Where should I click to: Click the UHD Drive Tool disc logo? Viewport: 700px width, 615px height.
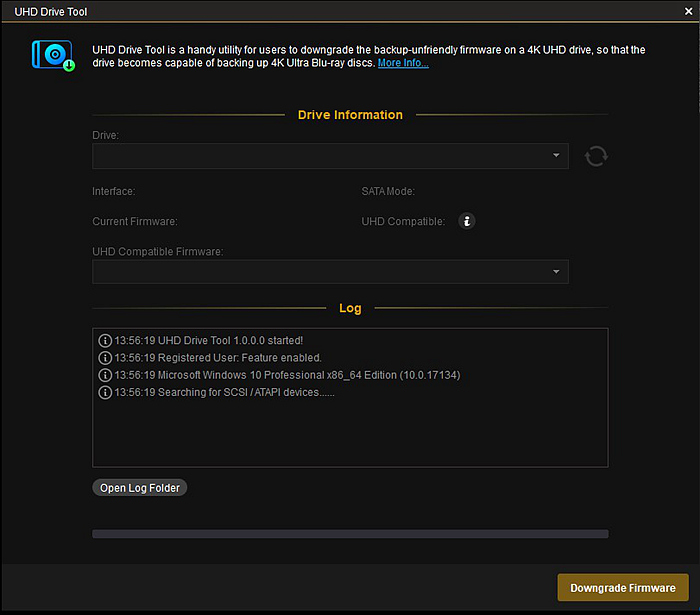coord(53,56)
